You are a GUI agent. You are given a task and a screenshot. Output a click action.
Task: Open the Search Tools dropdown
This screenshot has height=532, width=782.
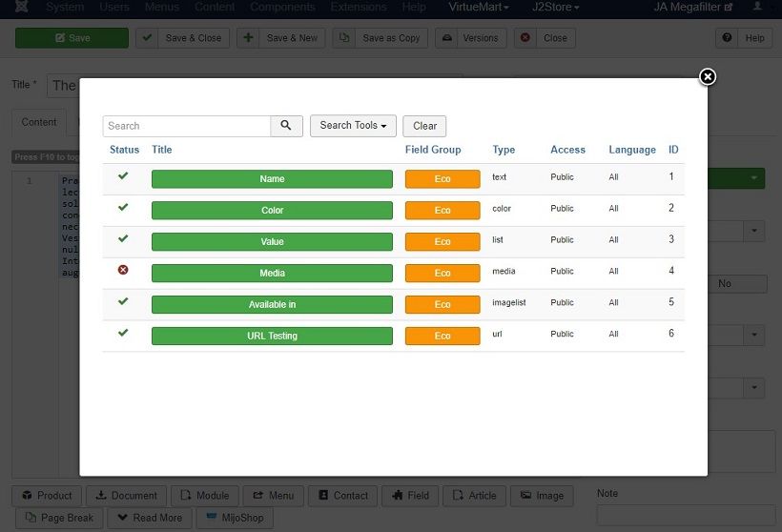[x=353, y=126]
